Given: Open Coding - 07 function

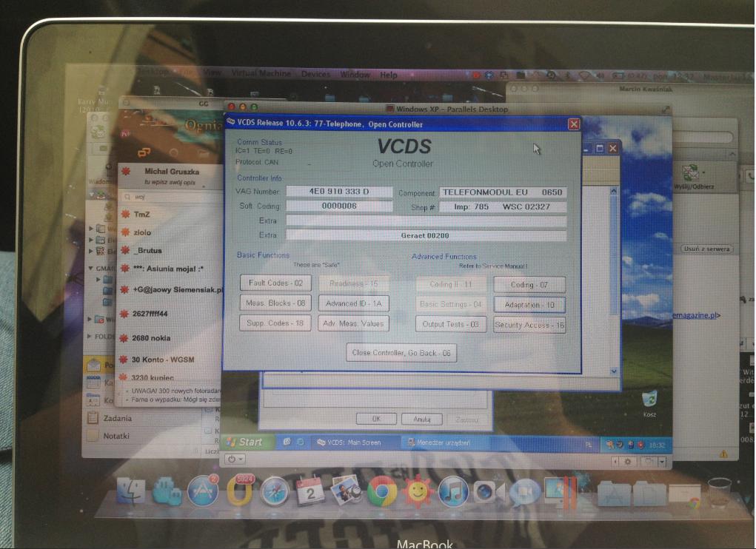Looking at the screenshot, I should pos(529,285).
